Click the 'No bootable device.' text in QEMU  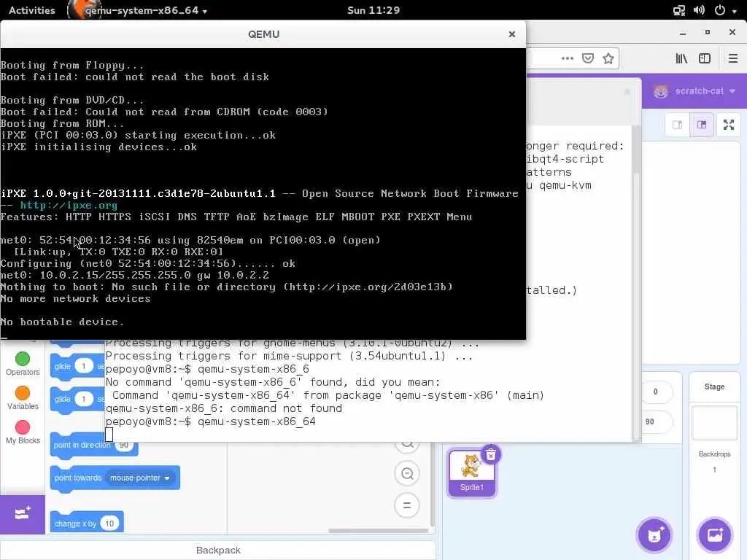pos(62,322)
